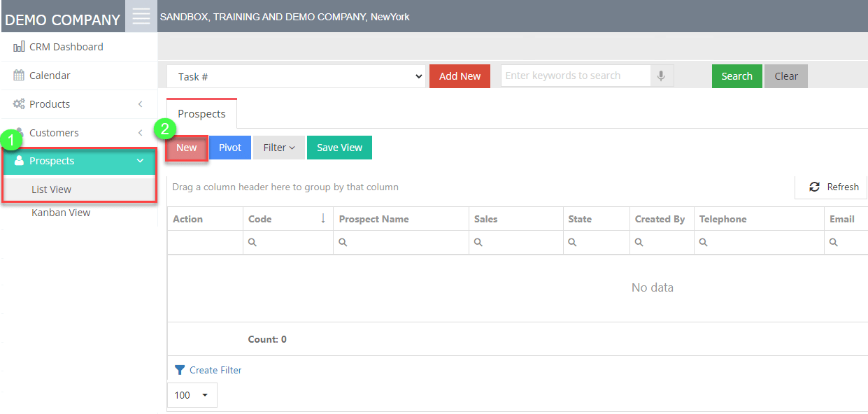Click the New prospect button
868x414 pixels.
pos(186,148)
